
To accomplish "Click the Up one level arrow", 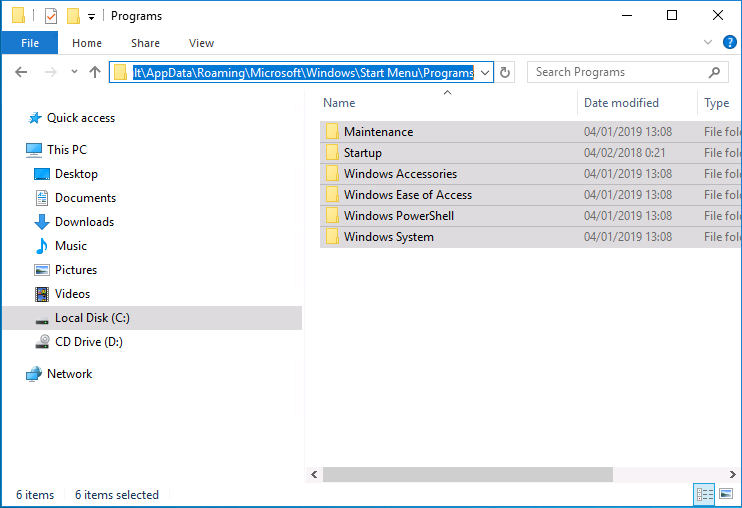I will (95, 72).
